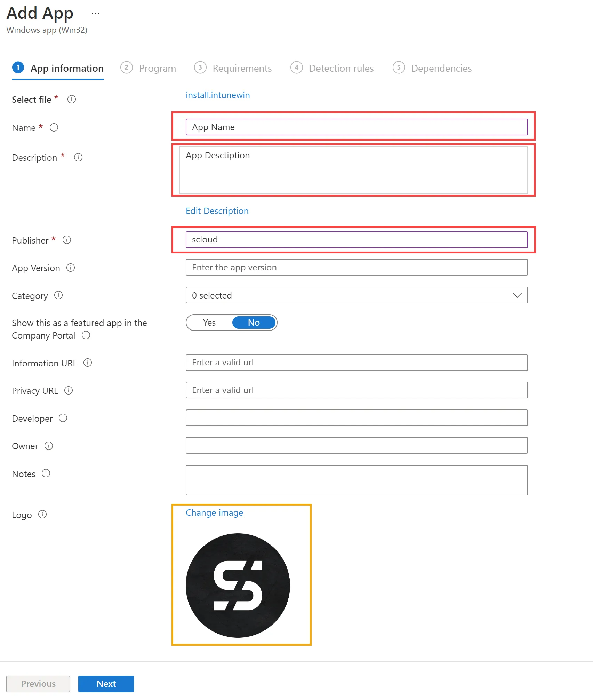This screenshot has width=593, height=700.
Task: Click step 2 circle for Program
Action: (127, 67)
